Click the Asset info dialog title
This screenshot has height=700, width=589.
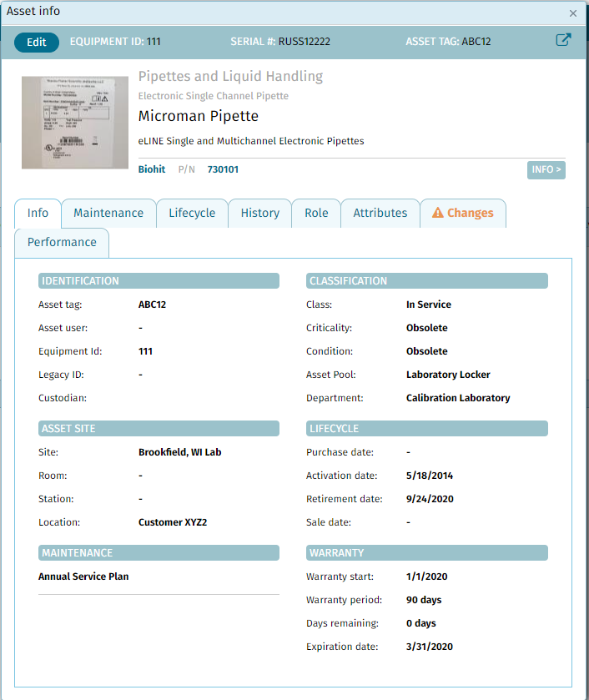(x=33, y=11)
